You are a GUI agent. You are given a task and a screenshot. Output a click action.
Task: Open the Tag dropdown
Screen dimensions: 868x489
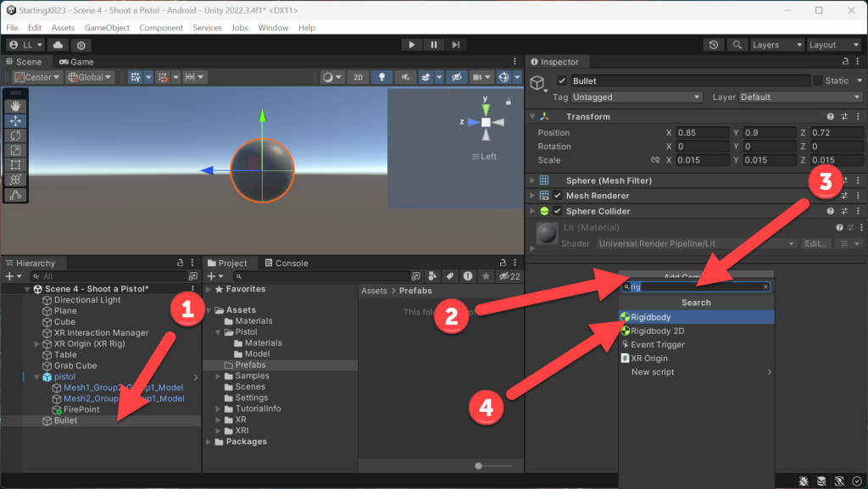pos(637,97)
